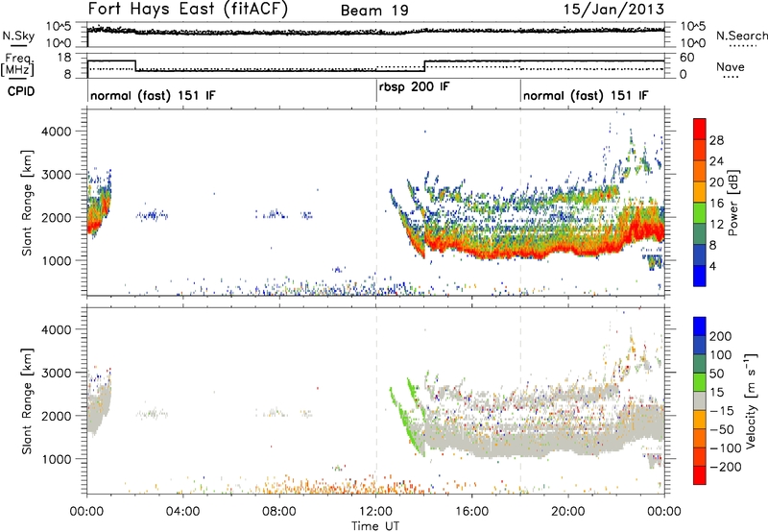Screen dimensions: 768x532
Task: Click the '18' frequency axis tick value
Action: pyautogui.click(x=64, y=58)
